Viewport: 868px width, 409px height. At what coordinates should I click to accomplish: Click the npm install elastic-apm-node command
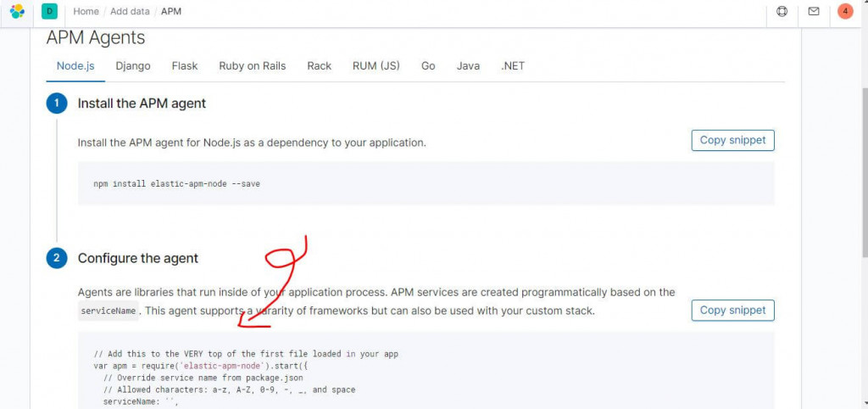[176, 183]
